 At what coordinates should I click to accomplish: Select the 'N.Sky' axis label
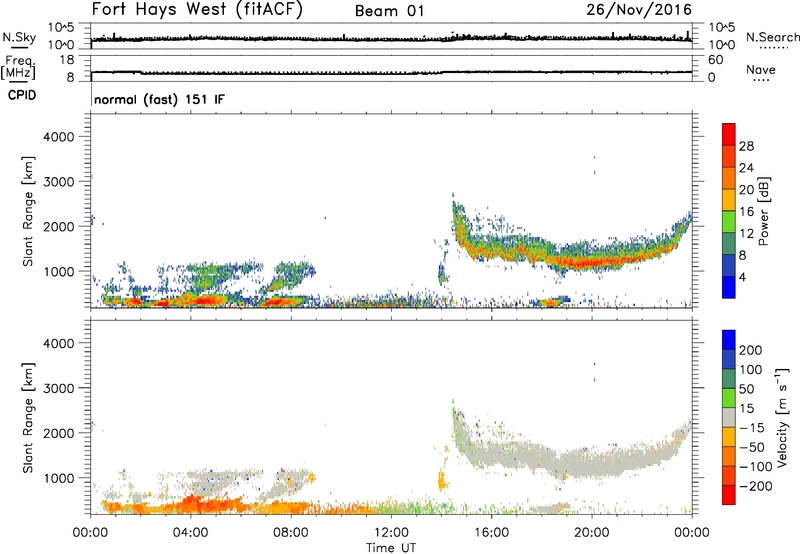tap(19, 37)
